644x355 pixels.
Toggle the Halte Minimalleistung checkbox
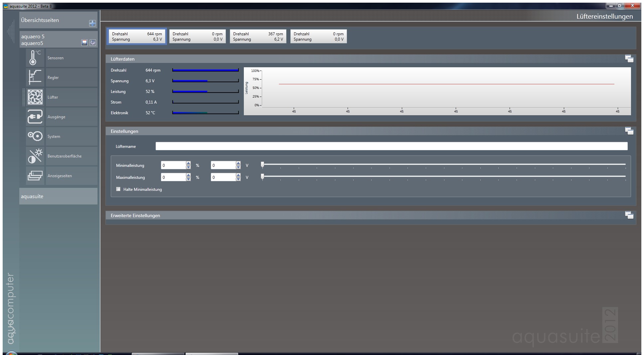click(118, 189)
